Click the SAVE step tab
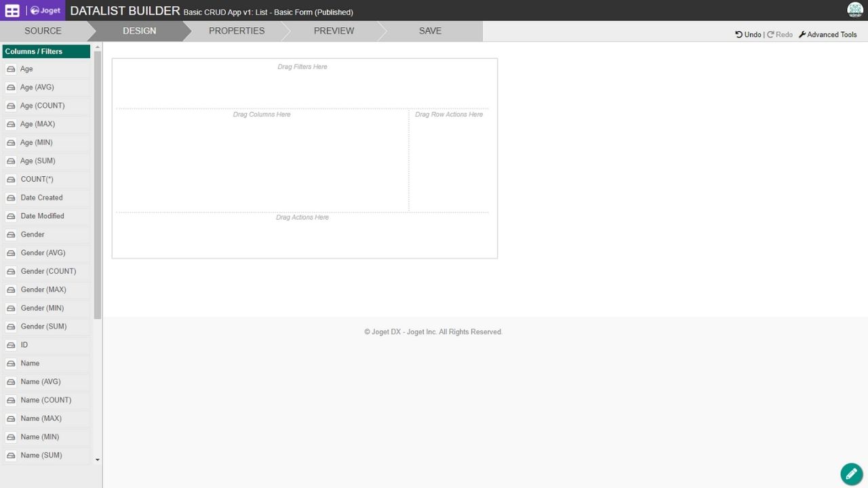The image size is (868, 488). coord(430,31)
